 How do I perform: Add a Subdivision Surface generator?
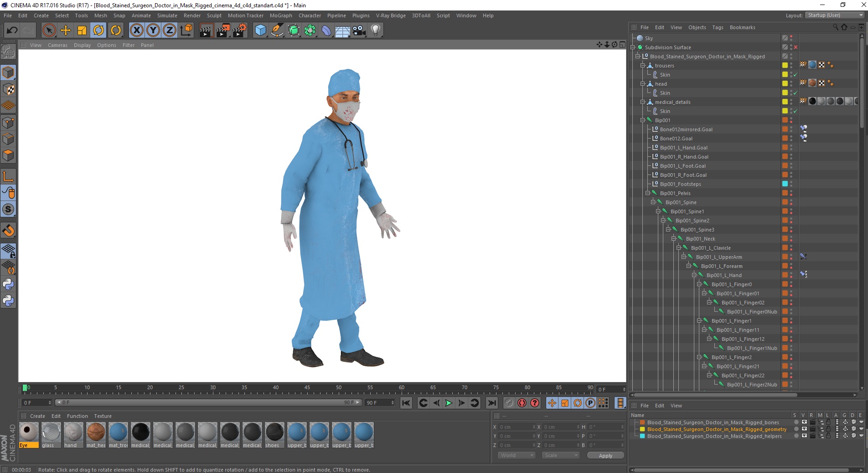click(x=294, y=31)
